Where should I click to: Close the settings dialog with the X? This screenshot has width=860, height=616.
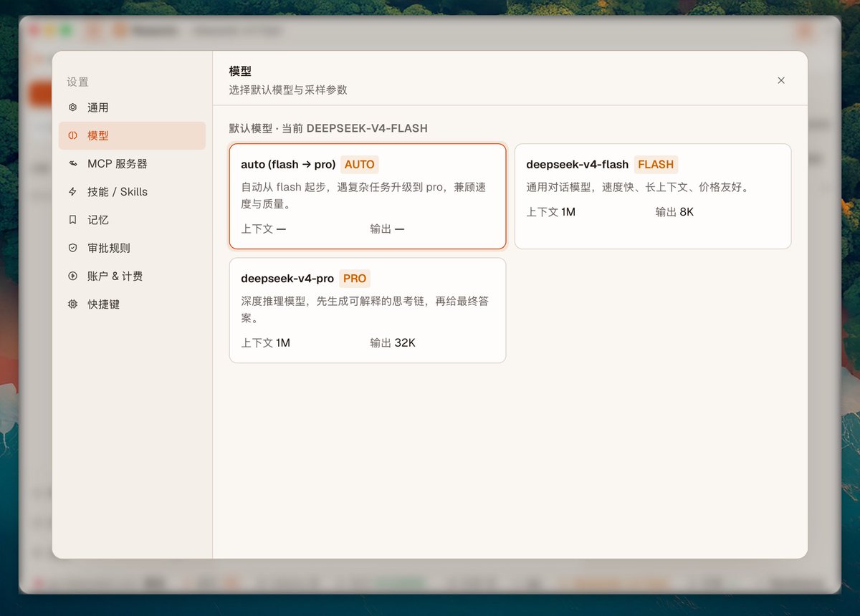[x=781, y=80]
